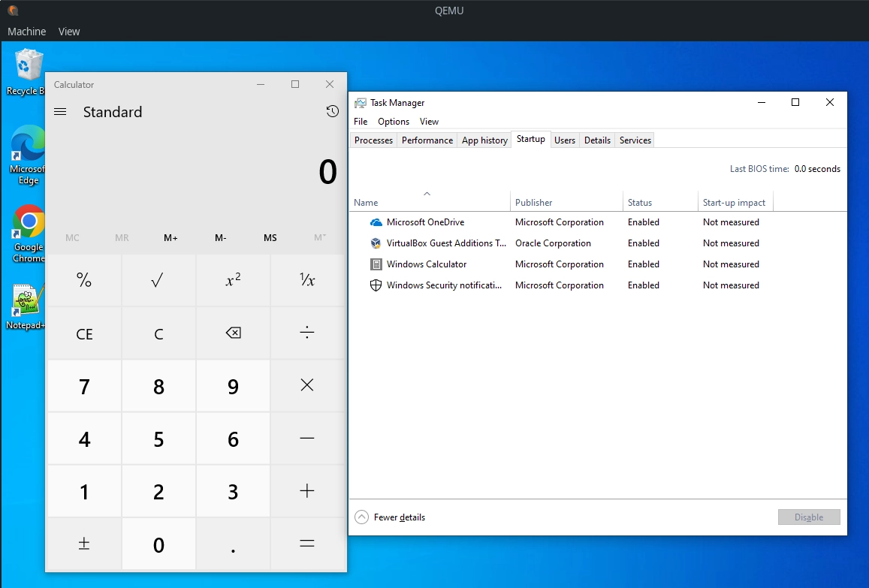869x588 pixels.
Task: Click the plus operator key
Action: [307, 491]
